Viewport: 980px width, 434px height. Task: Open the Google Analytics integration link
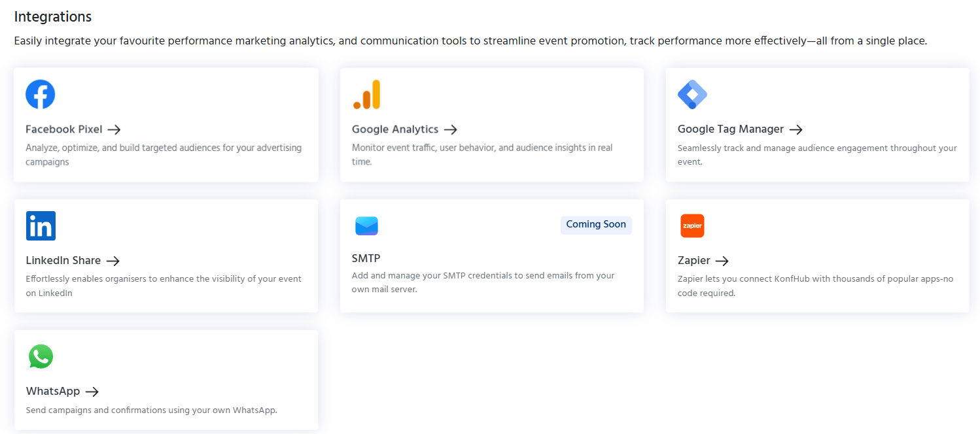pyautogui.click(x=395, y=129)
